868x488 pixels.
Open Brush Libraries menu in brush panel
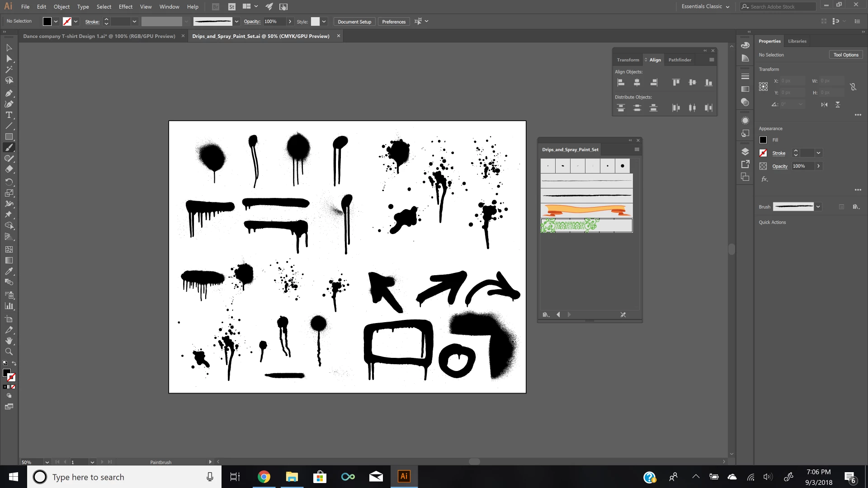pyautogui.click(x=546, y=314)
